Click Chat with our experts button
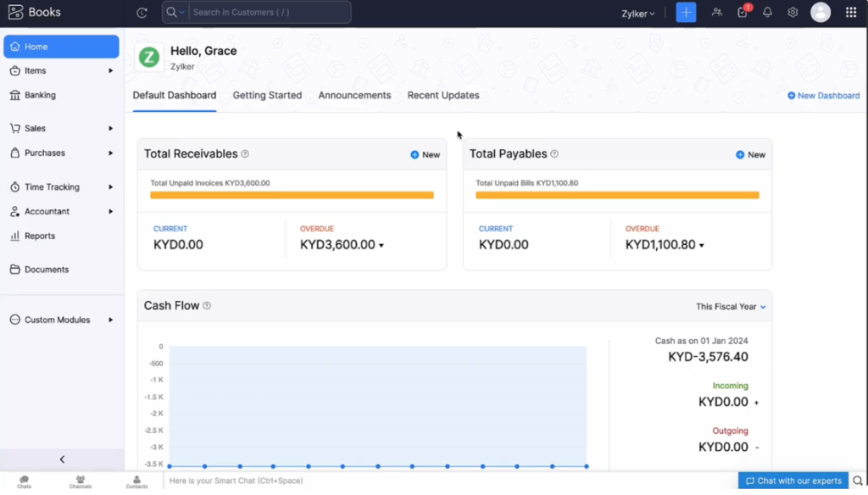 [x=793, y=481]
